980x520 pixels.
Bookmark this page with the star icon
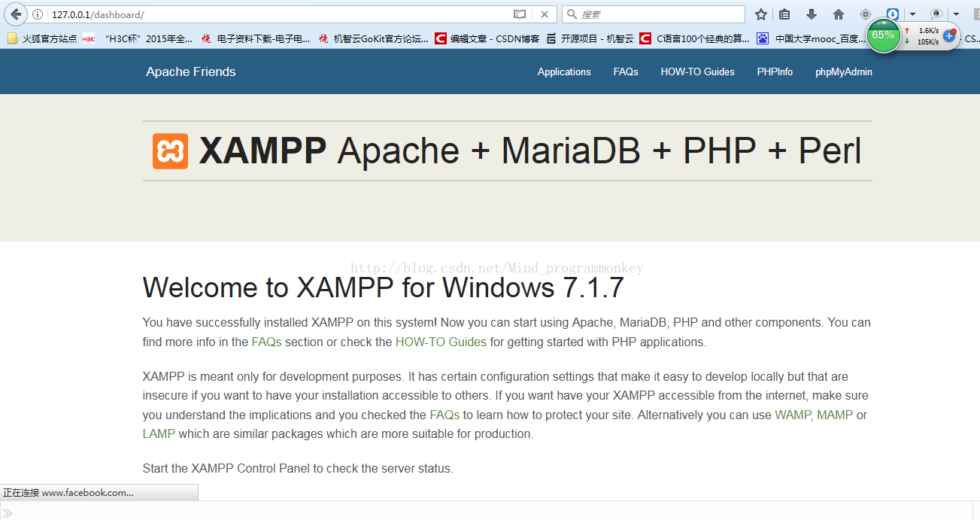[761, 14]
